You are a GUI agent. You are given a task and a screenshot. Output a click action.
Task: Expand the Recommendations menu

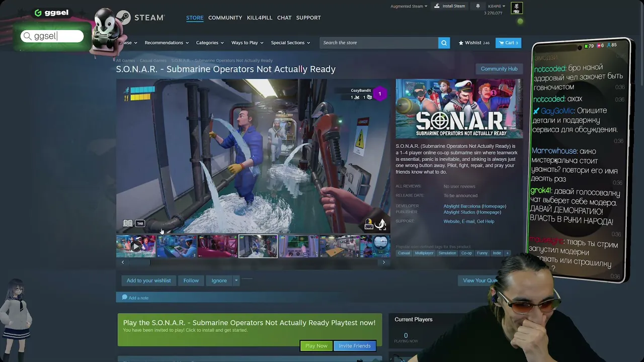(x=167, y=43)
